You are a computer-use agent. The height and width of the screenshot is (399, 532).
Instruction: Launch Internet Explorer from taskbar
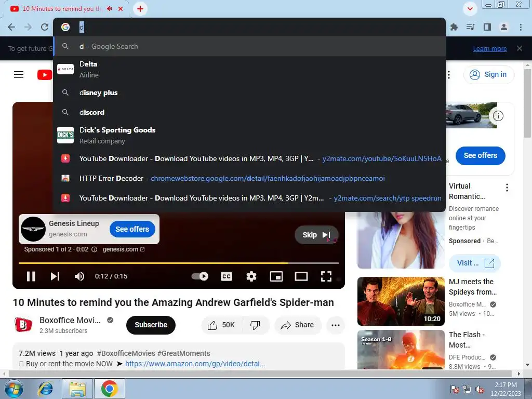tap(45, 389)
